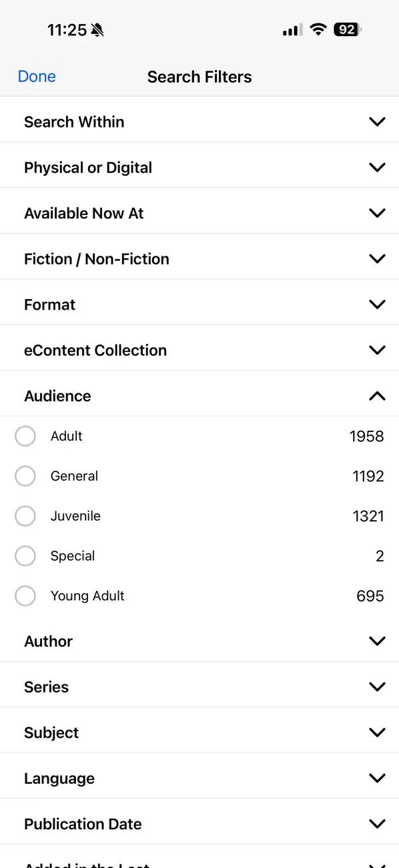Image resolution: width=399 pixels, height=868 pixels.
Task: Open the Available Now At chevron
Action: click(x=377, y=214)
